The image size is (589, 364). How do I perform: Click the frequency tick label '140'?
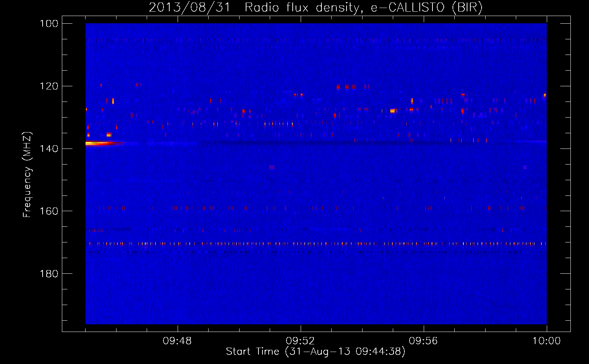(x=49, y=149)
